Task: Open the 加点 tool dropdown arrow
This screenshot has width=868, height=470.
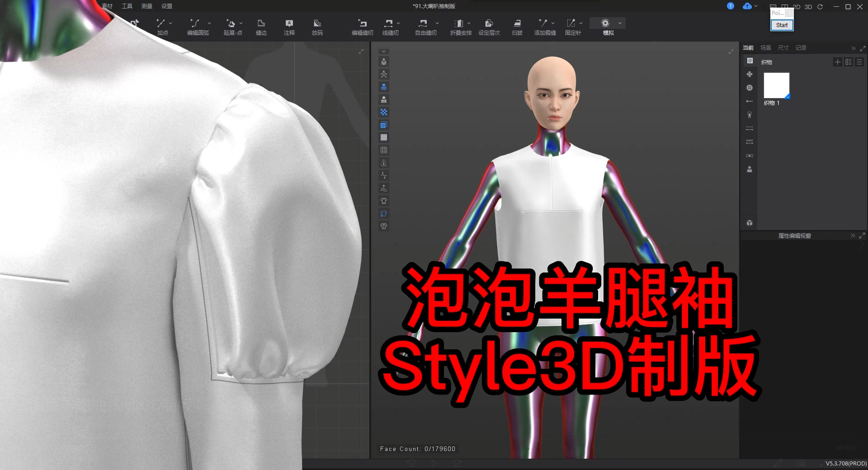Action: coord(170,23)
